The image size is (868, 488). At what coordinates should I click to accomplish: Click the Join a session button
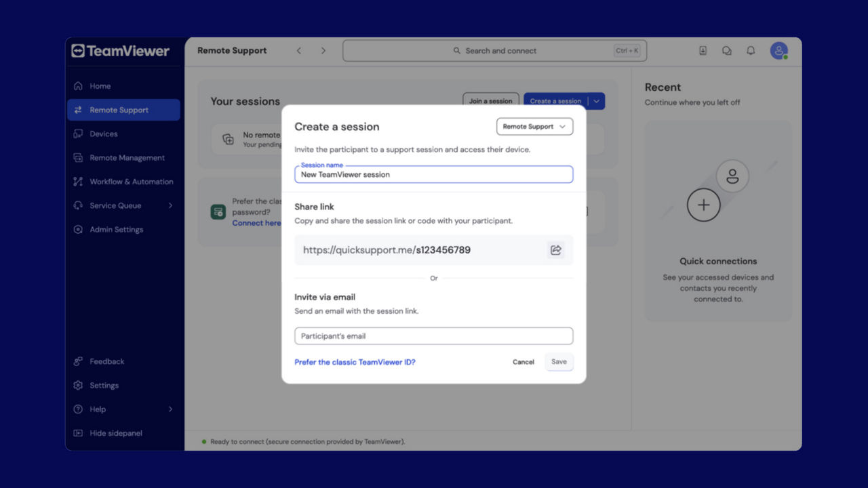click(x=491, y=101)
